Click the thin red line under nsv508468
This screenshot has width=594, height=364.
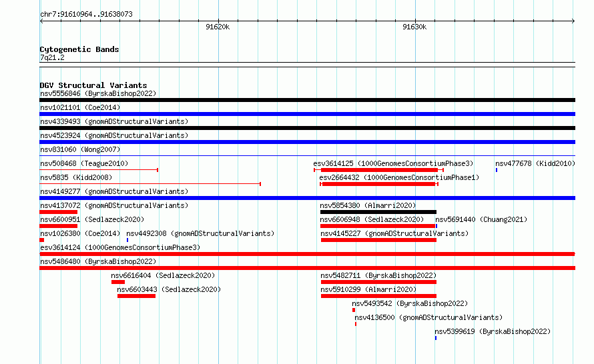99,170
